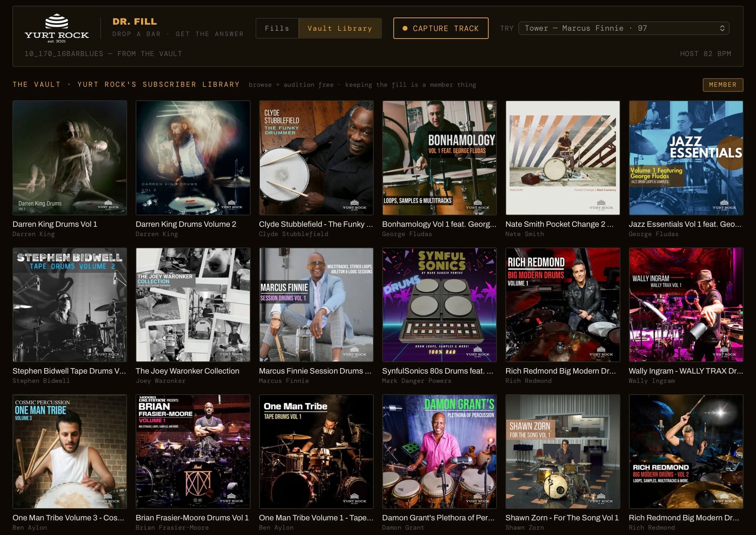Viewport: 756px width, 535px height.
Task: Open The Joey Waronker Collection cover
Action: click(x=193, y=305)
